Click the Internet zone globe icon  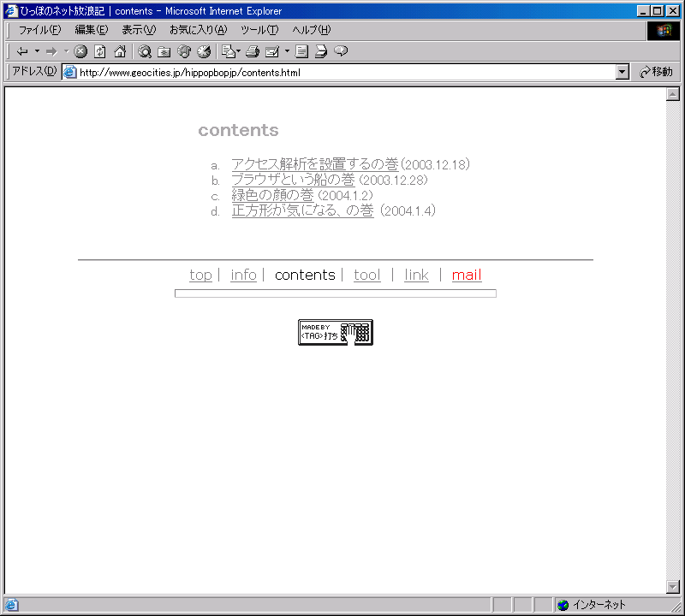click(563, 605)
